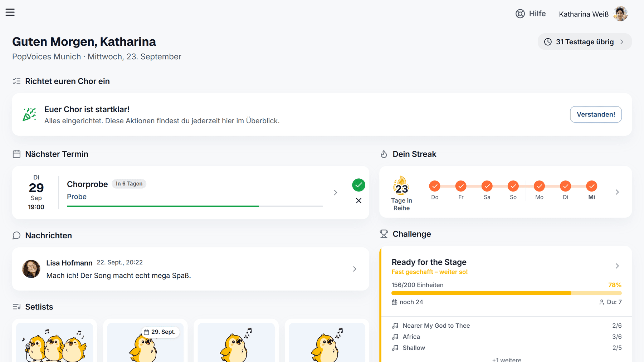Click the challenge progress bar at 78%
This screenshot has height=362, width=644.
(506, 293)
